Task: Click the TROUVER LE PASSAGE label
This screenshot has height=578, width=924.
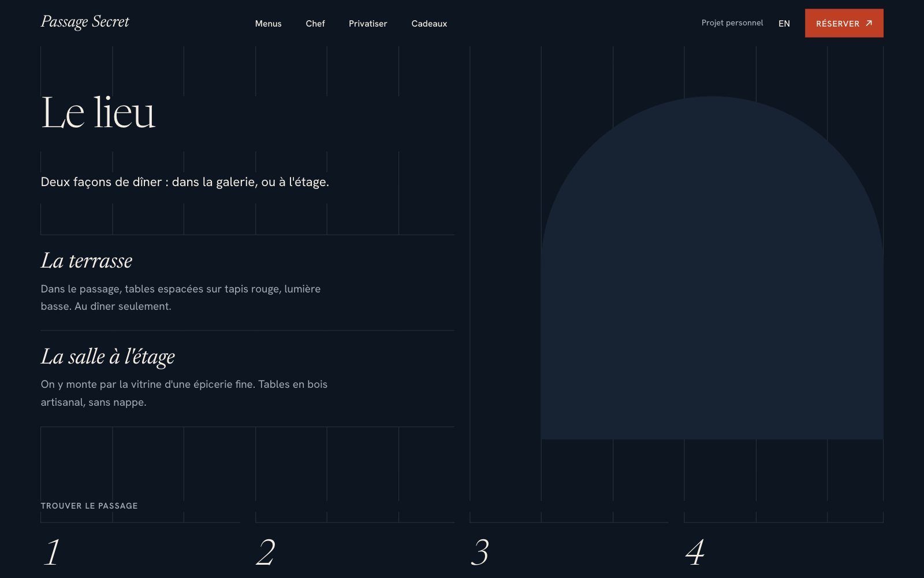Action: (89, 506)
